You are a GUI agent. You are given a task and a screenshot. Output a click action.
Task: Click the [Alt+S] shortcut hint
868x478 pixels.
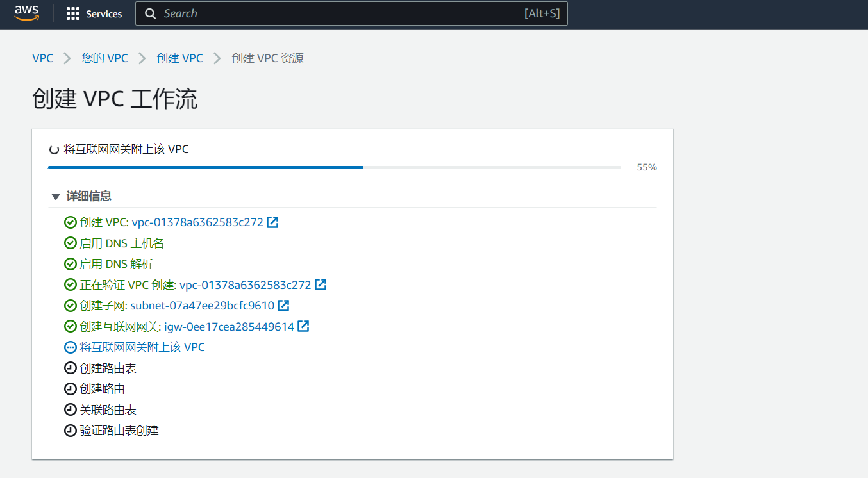[x=542, y=13]
